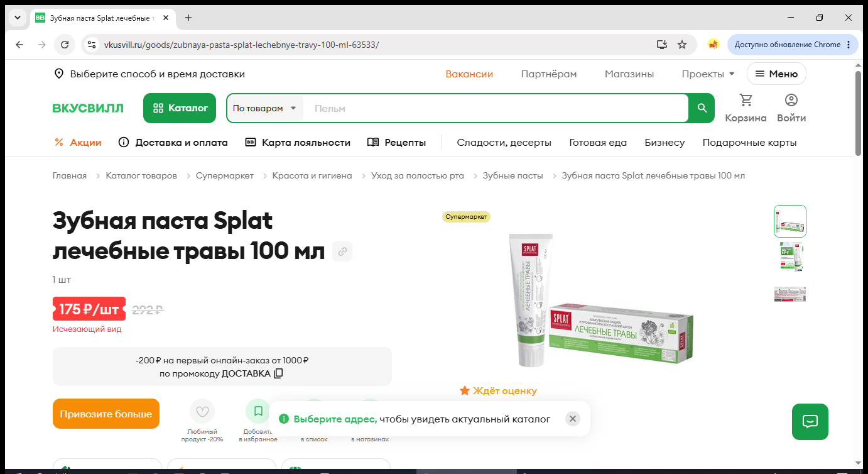Image resolution: width=868 pixels, height=474 pixels.
Task: Open the Готовая еда category
Action: pos(598,143)
